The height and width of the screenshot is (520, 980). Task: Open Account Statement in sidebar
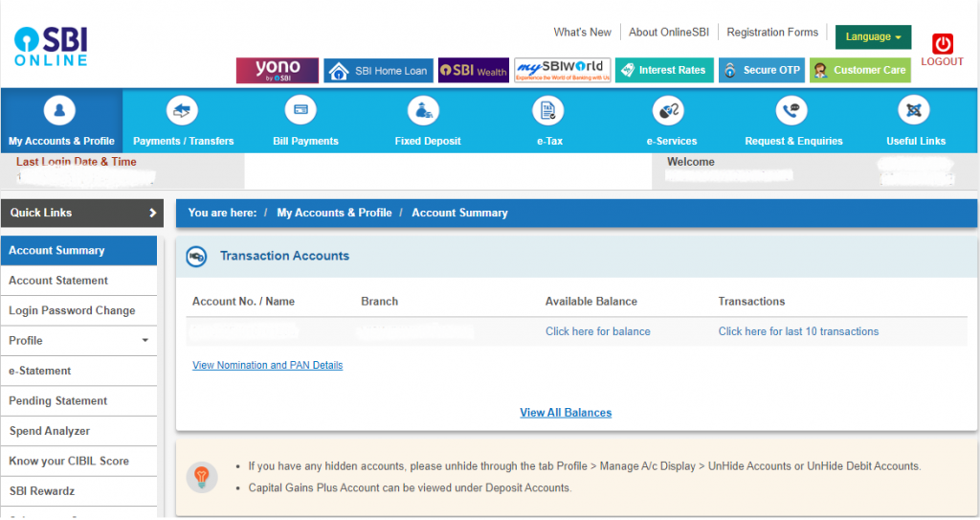[x=78, y=281]
